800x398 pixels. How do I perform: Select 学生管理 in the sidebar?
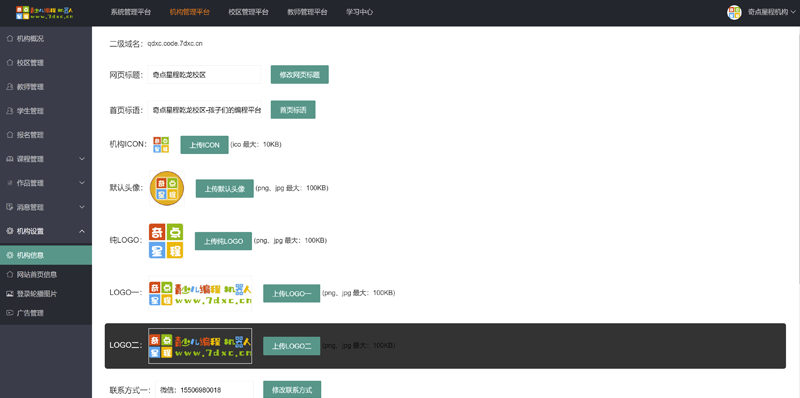(x=46, y=111)
